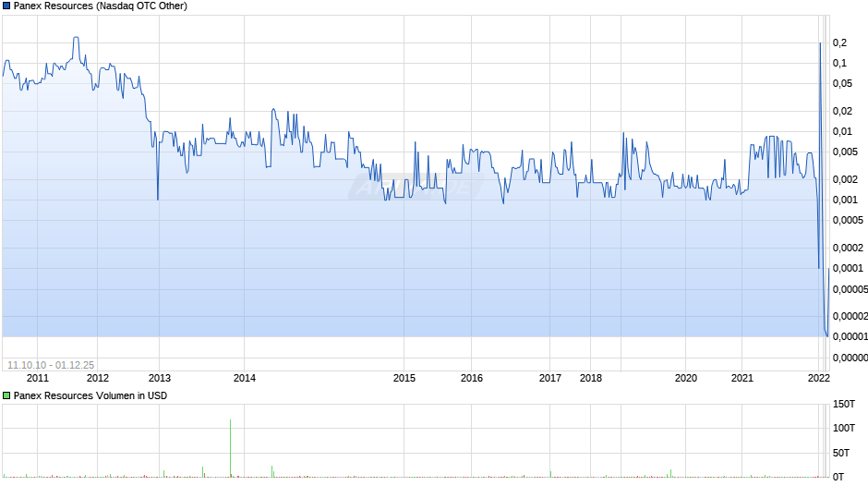Click the 'Panex Resources (Nasdaq OTC Other)' title
The width and height of the screenshot is (868, 486).
click(101, 6)
